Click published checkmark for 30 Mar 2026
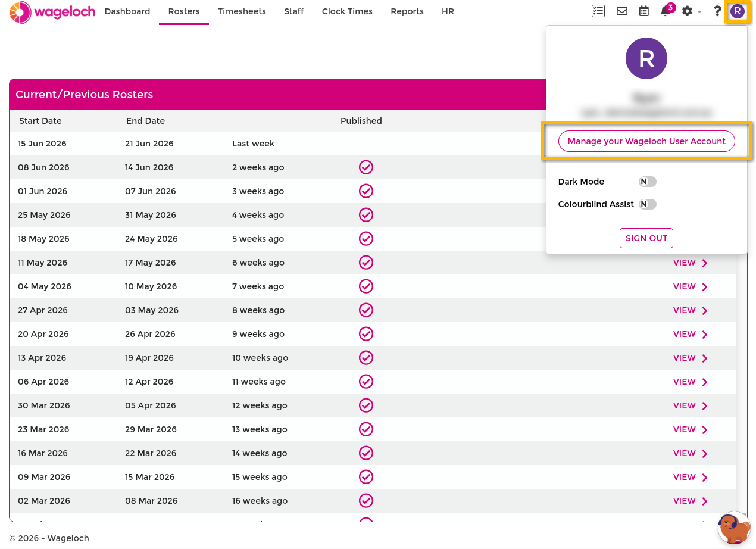 366,405
